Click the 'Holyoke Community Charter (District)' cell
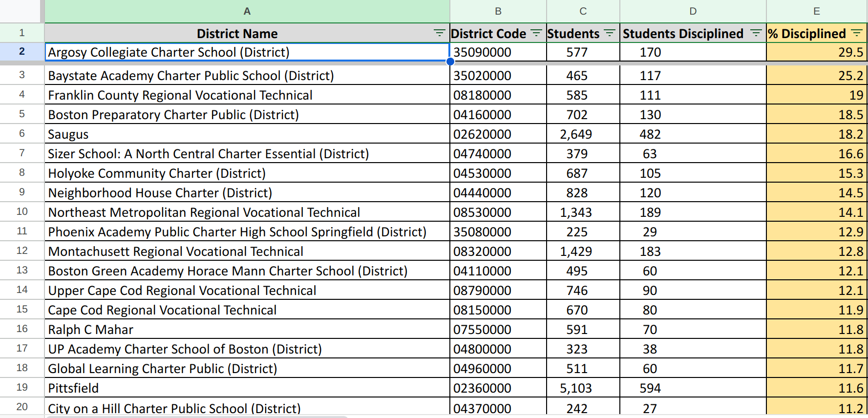This screenshot has width=868, height=418. (247, 173)
